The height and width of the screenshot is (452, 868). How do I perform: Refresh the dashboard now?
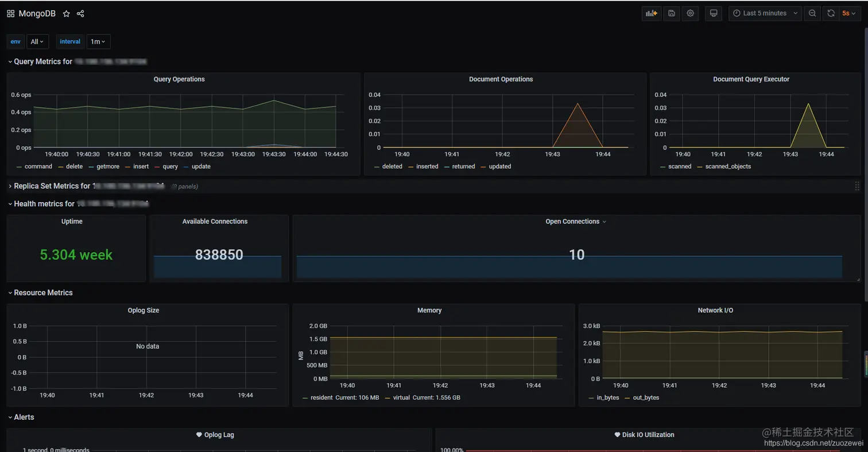[830, 13]
